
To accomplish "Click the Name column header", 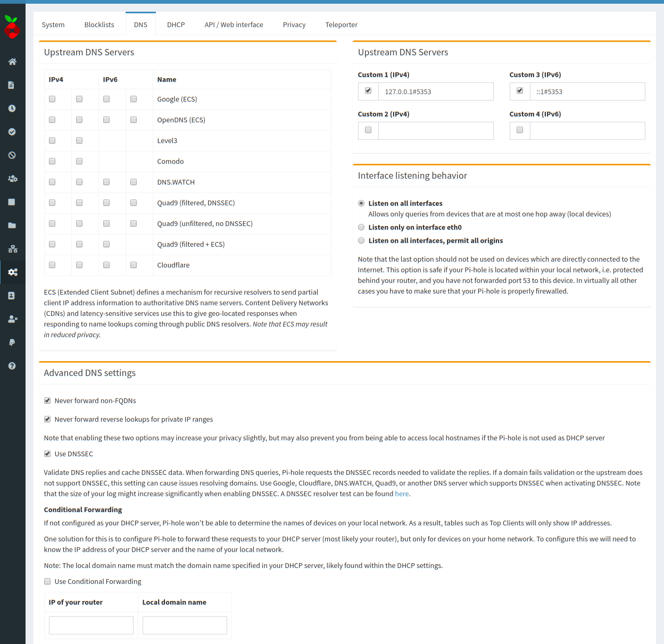I will (x=167, y=79).
